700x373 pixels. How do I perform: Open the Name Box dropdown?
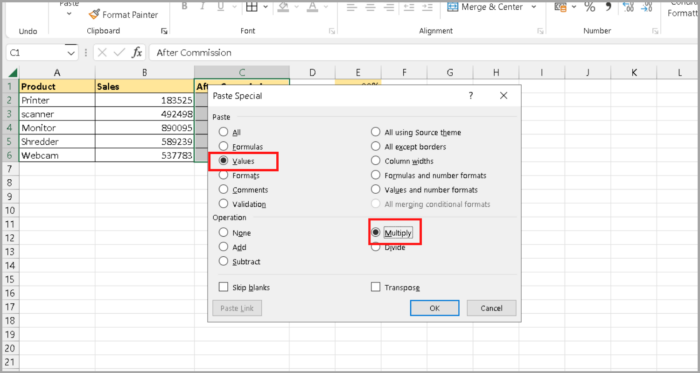71,53
